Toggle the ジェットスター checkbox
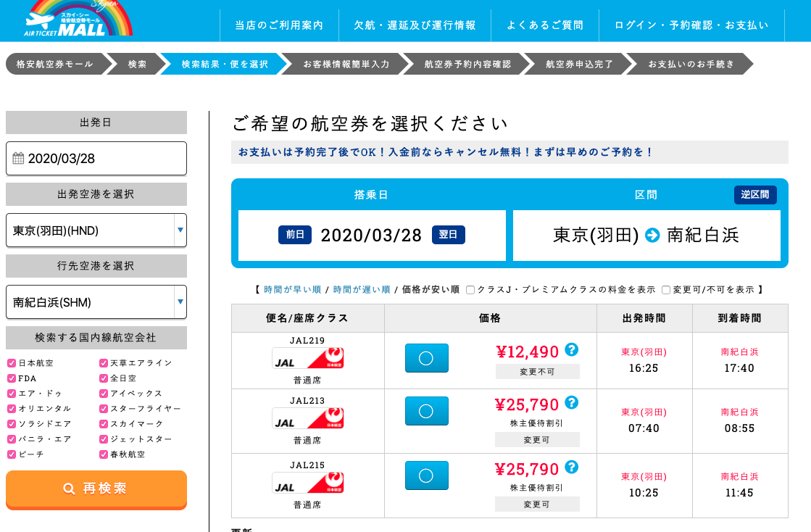Viewport: 811px width, 532px height. tap(104, 439)
